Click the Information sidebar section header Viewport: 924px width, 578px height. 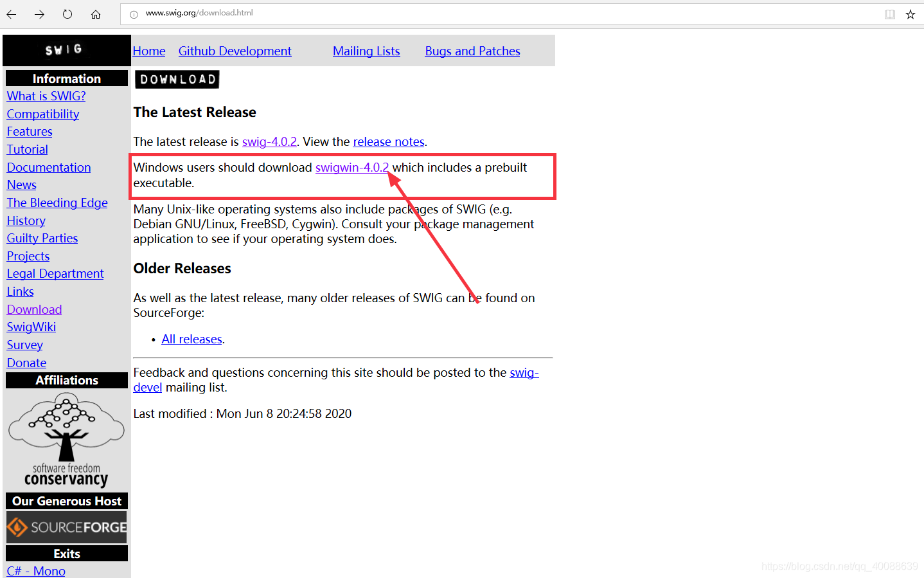pyautogui.click(x=67, y=78)
